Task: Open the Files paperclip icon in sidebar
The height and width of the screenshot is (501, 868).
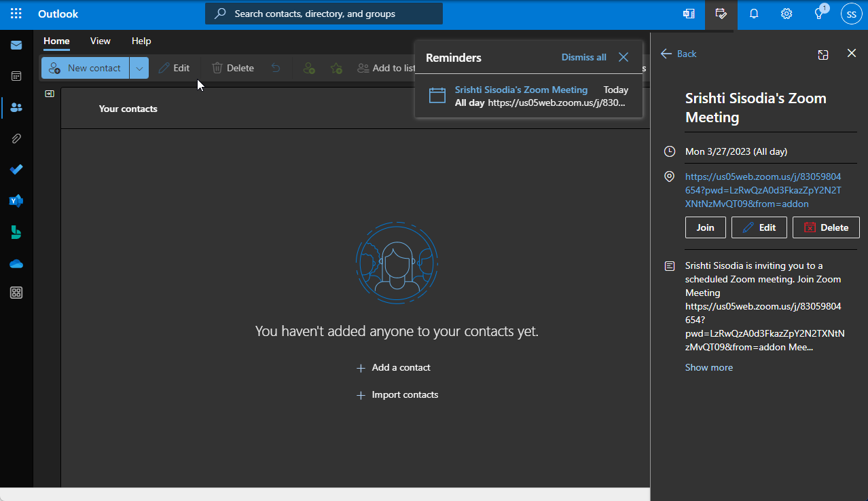Action: tap(16, 138)
